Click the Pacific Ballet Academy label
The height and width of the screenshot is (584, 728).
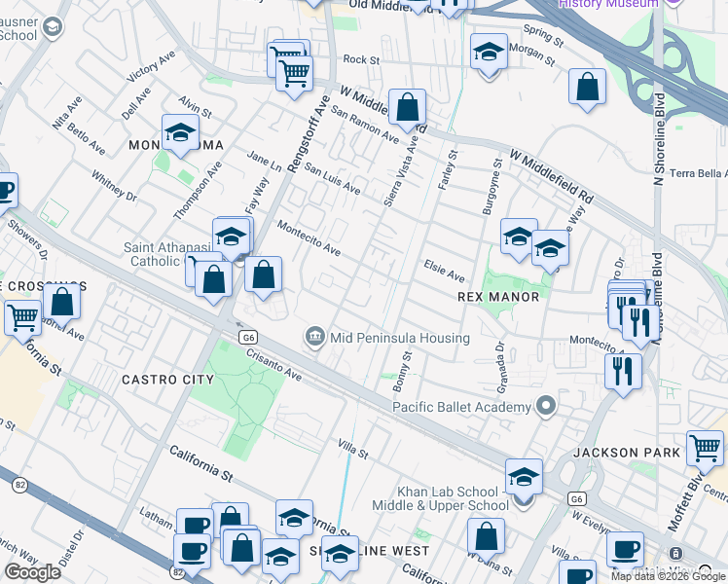point(461,407)
